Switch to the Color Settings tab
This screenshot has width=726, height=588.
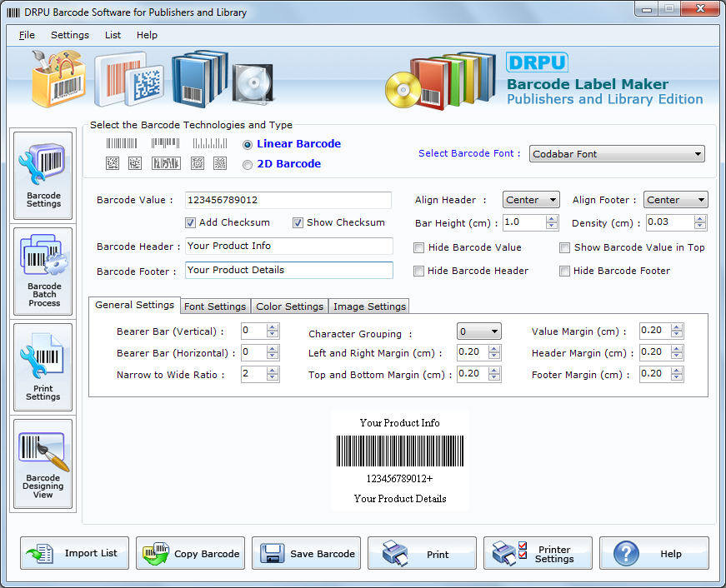tap(289, 306)
